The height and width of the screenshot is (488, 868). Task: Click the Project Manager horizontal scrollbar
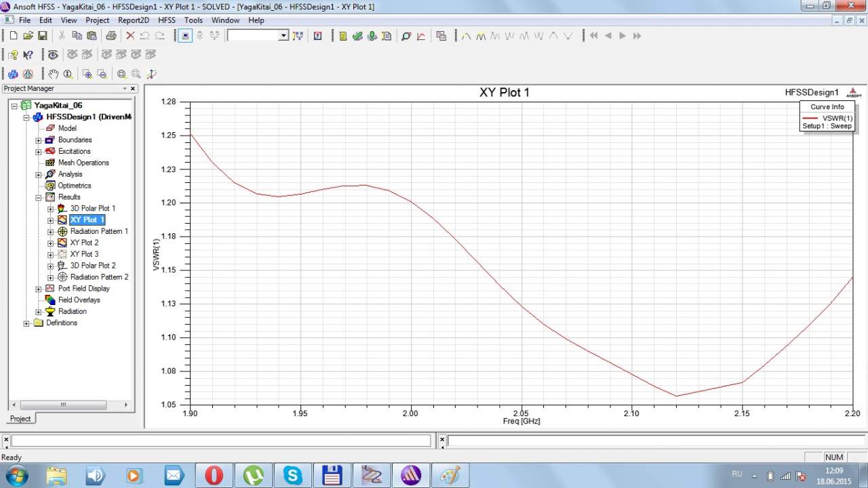64,405
